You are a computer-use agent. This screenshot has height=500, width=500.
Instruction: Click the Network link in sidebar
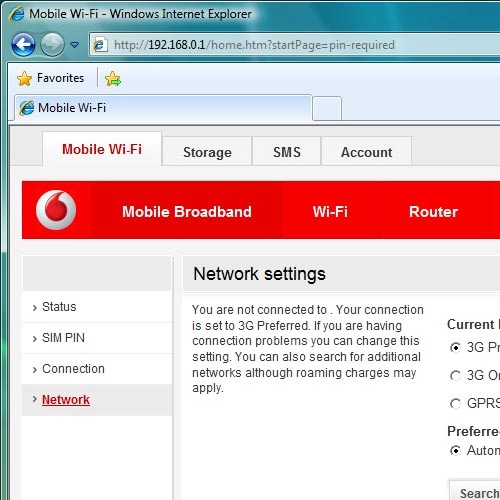66,400
